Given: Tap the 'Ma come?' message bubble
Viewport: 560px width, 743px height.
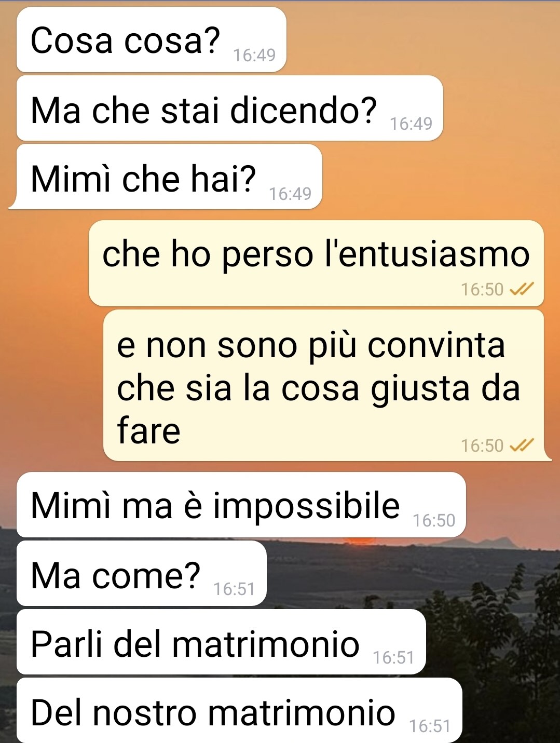Looking at the screenshot, I should pos(142,573).
